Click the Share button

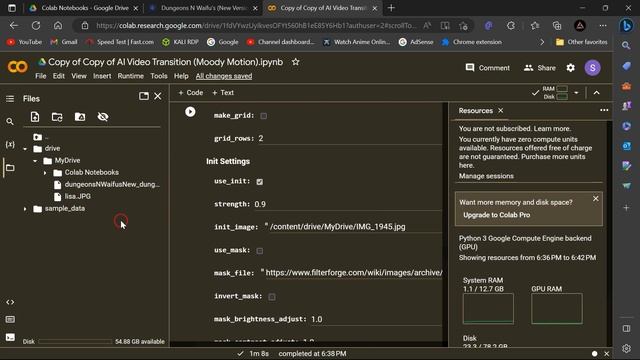pos(540,68)
